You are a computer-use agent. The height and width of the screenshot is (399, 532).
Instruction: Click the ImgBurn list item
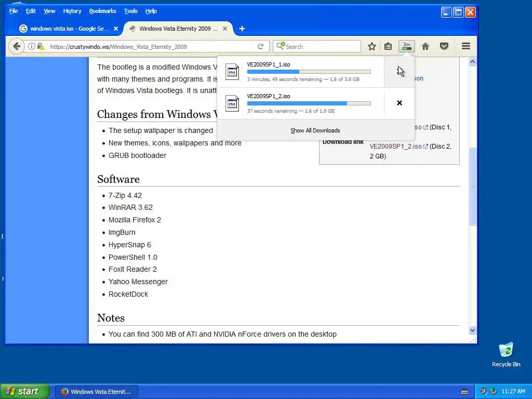pos(122,233)
